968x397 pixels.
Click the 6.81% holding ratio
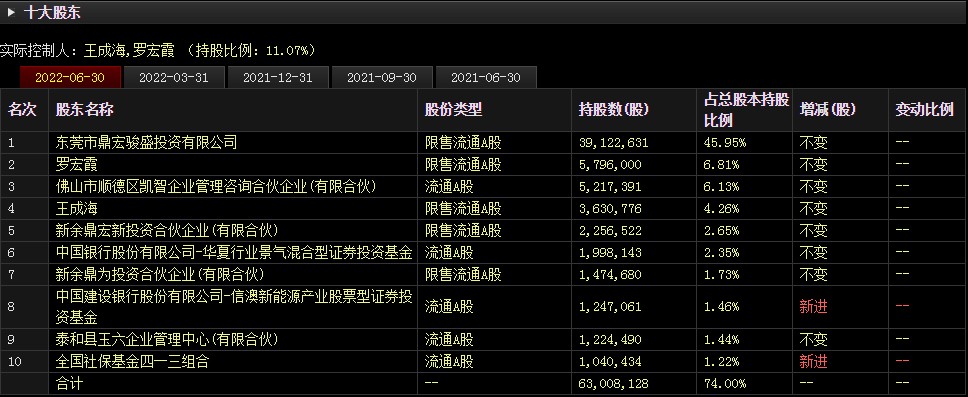pos(722,165)
